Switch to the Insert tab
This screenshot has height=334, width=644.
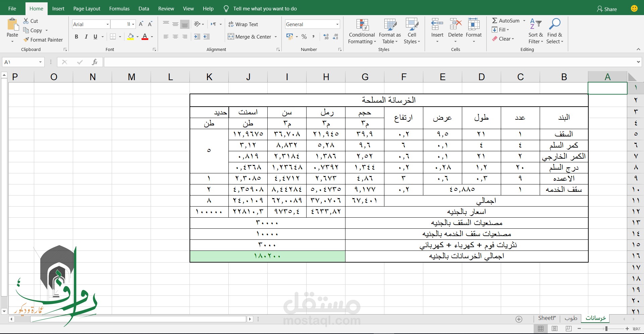[x=58, y=9]
